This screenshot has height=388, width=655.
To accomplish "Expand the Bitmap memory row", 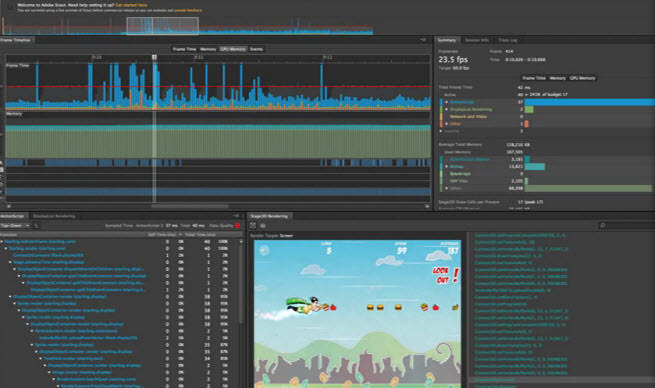I will tap(446, 167).
